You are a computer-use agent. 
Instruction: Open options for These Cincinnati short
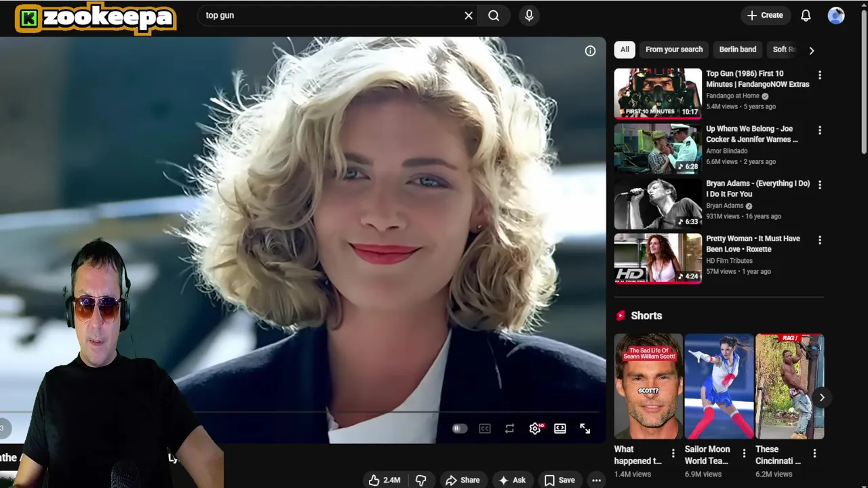(x=814, y=453)
